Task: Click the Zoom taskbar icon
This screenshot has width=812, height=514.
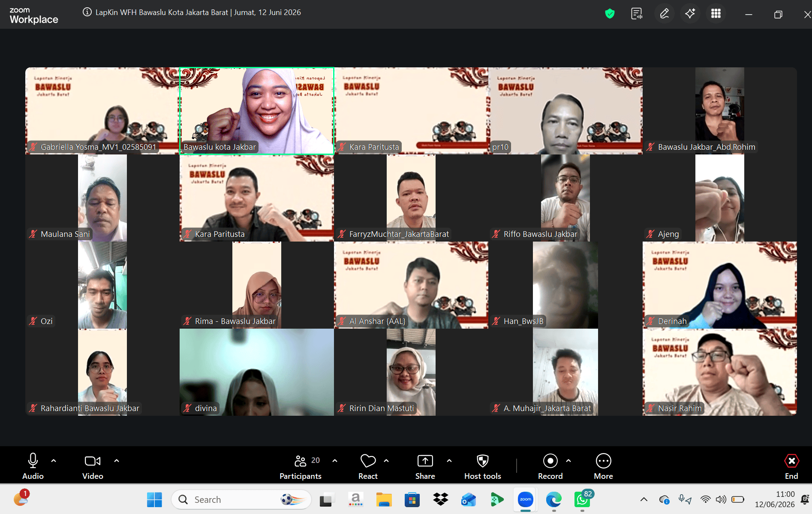Action: click(525, 500)
